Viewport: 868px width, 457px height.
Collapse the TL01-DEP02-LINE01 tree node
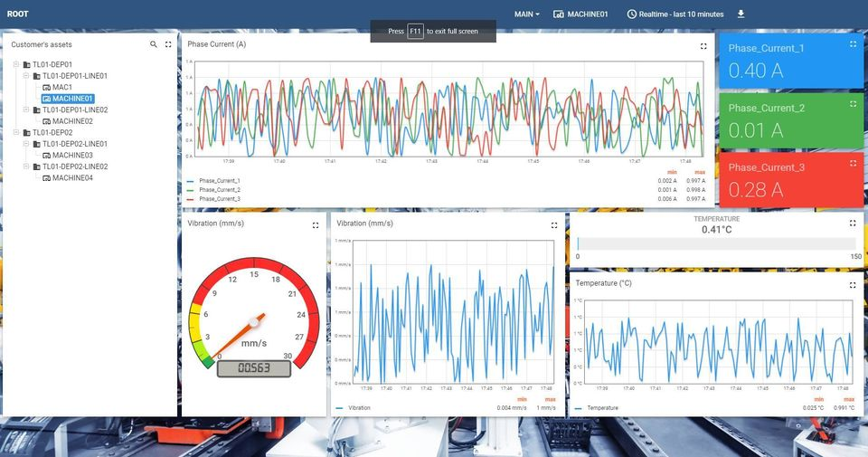[27, 144]
